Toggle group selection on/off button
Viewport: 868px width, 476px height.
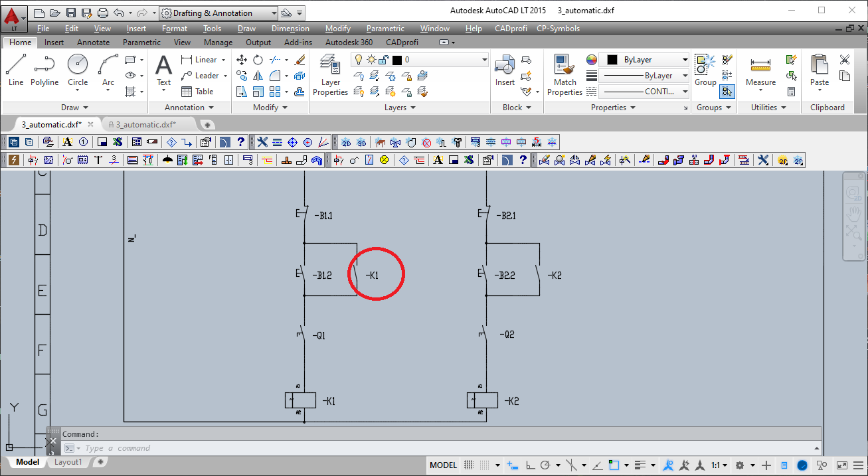[x=727, y=92]
